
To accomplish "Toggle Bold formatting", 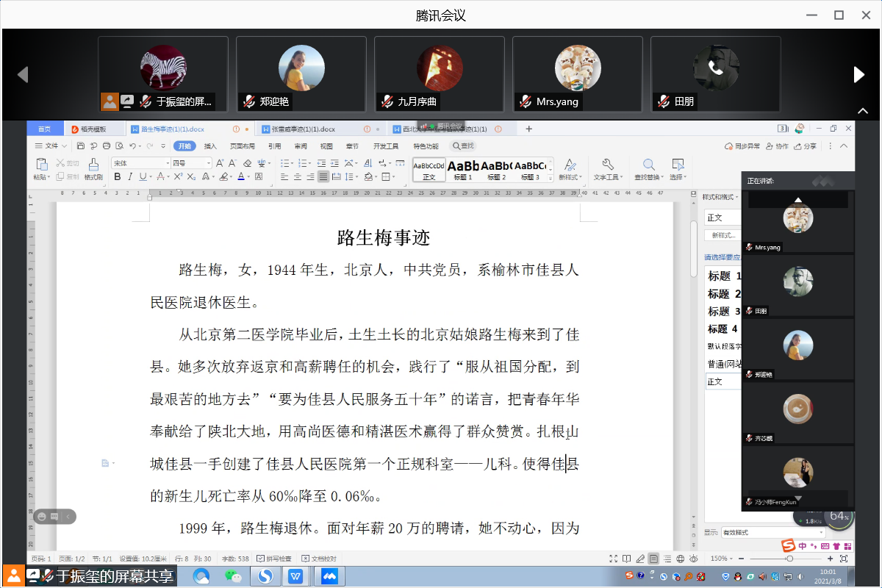I will 117,177.
